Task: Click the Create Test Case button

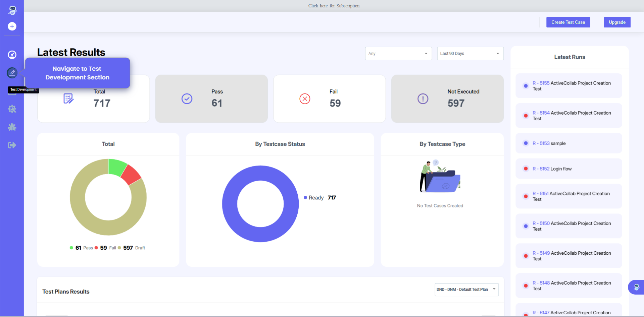Action: 568,22
